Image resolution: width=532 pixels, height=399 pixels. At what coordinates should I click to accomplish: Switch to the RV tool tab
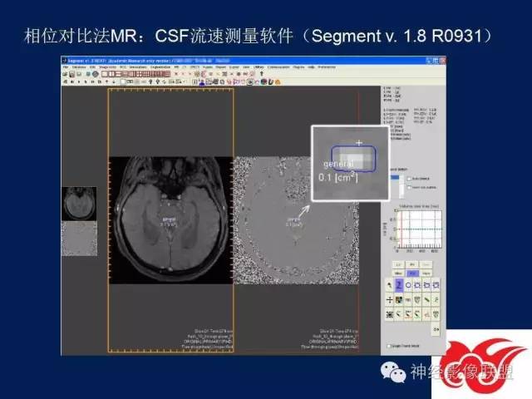coord(412,264)
